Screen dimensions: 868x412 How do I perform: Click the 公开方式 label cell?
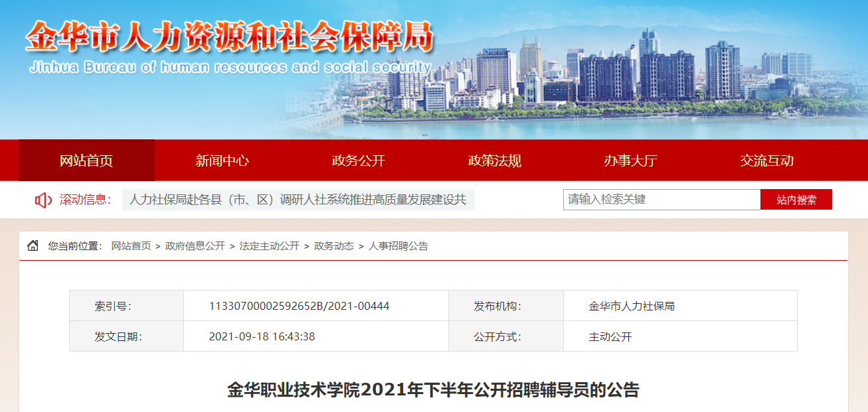coord(506,336)
